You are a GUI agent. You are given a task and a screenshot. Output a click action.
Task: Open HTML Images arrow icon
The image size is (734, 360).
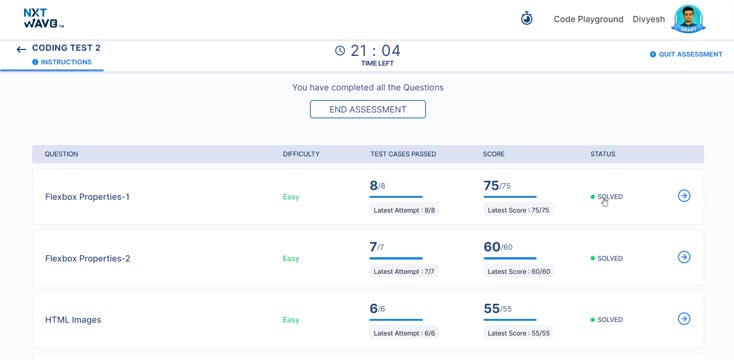click(x=684, y=319)
